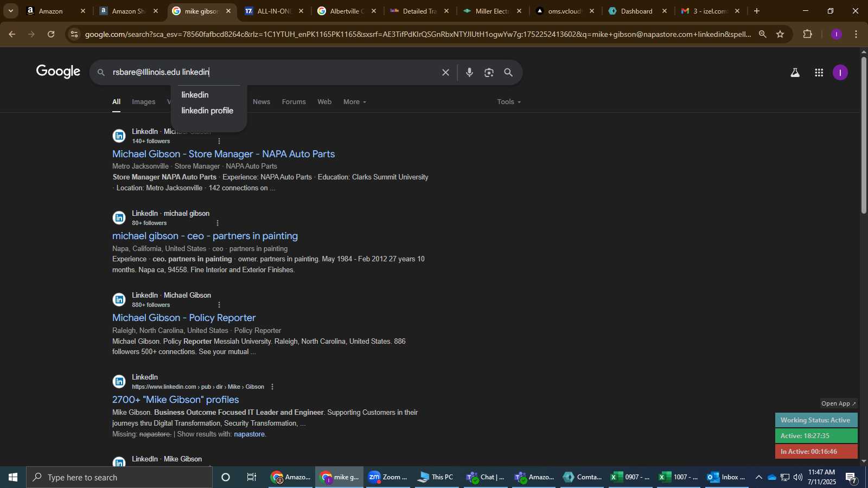
Task: Switch to the Web tab
Action: pyautogui.click(x=324, y=102)
